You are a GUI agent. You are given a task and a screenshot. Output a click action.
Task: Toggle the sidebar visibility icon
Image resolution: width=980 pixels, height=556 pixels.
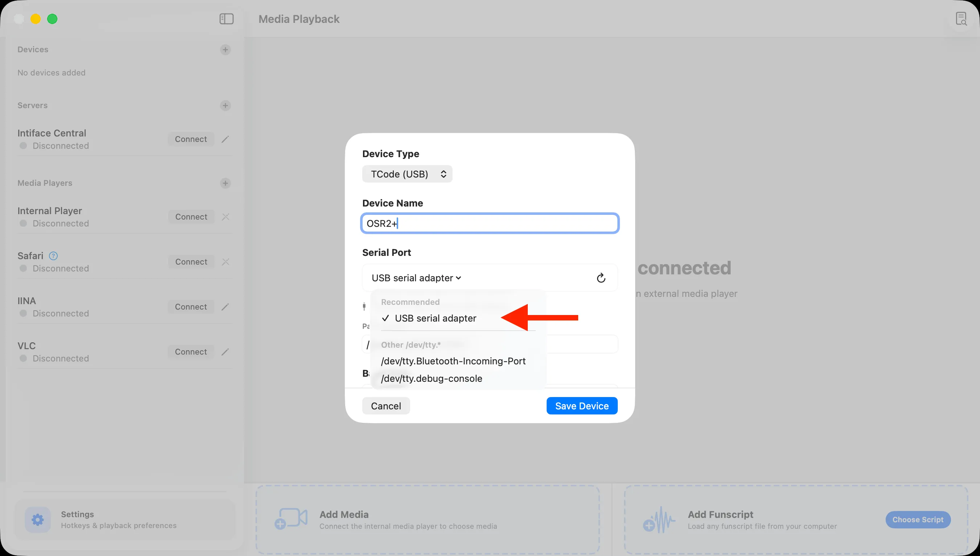pos(226,19)
